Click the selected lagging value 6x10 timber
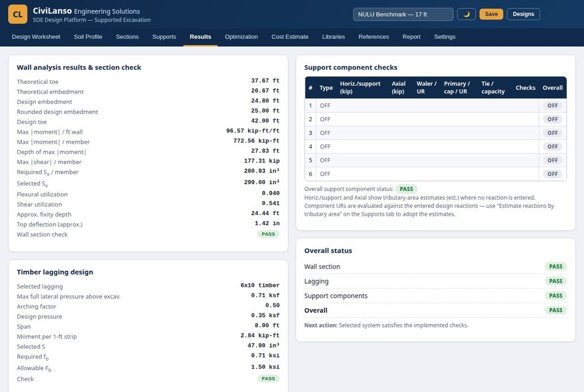The height and width of the screenshot is (392, 584). coord(260,285)
